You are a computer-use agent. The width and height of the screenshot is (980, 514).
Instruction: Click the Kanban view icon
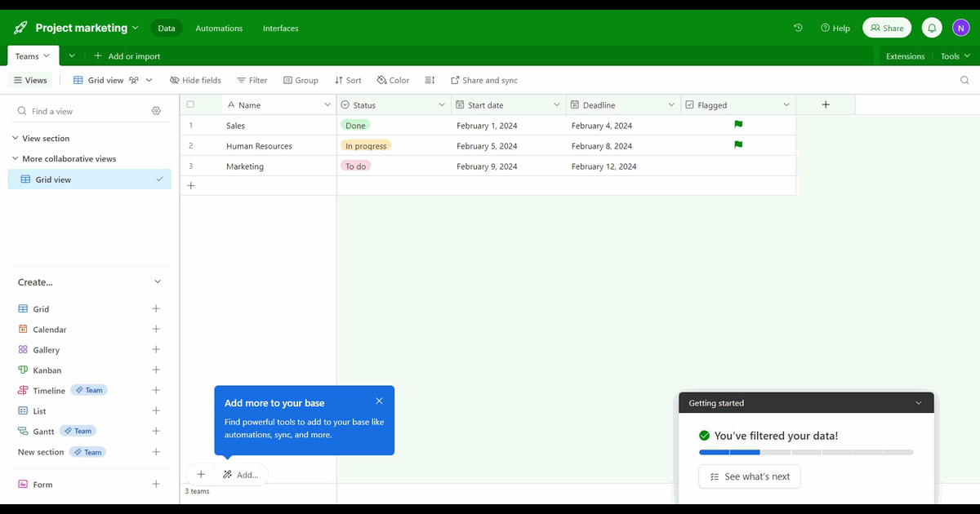(23, 370)
